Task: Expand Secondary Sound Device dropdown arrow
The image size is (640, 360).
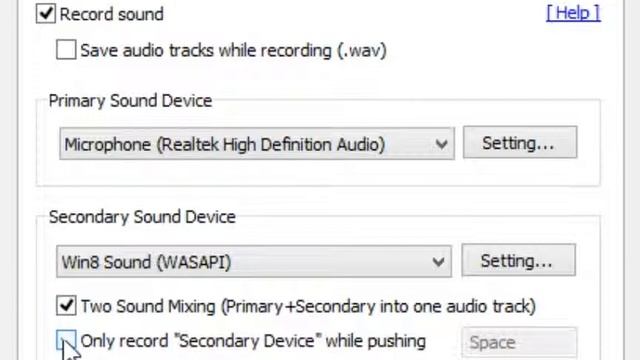Action: point(438,262)
